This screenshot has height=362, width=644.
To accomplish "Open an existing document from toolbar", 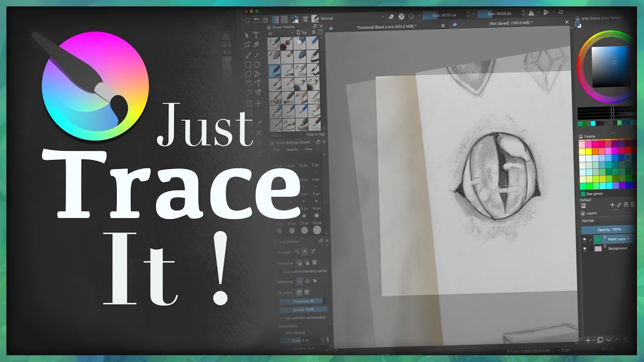I will coord(256,20).
